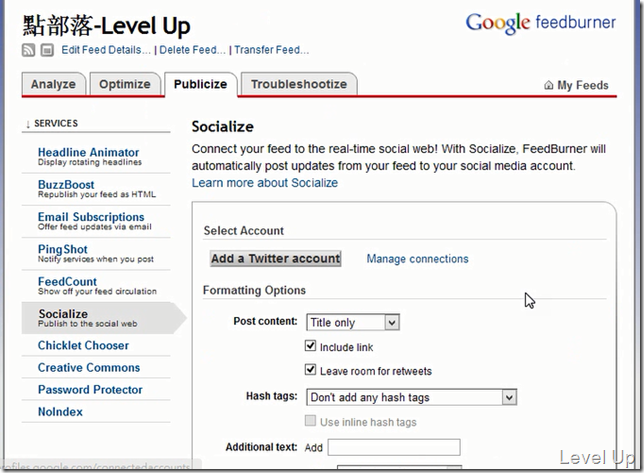Go to My Feeds
This screenshot has height=473, width=644.
tap(582, 85)
